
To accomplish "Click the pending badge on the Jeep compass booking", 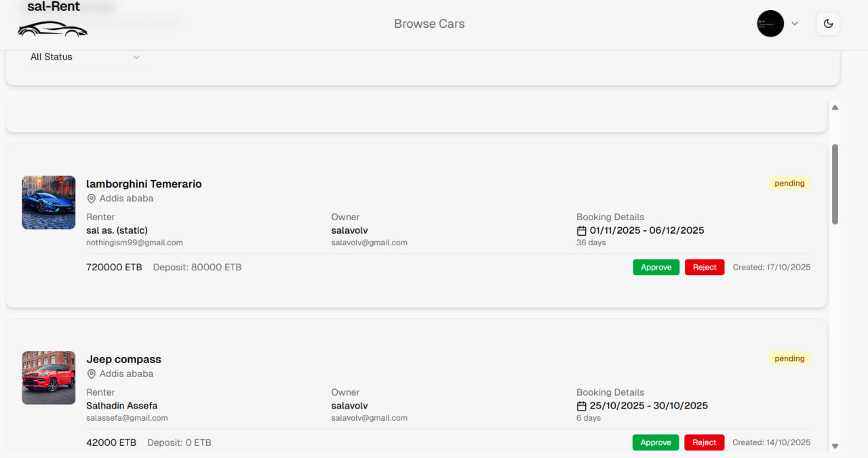I will click(x=789, y=358).
